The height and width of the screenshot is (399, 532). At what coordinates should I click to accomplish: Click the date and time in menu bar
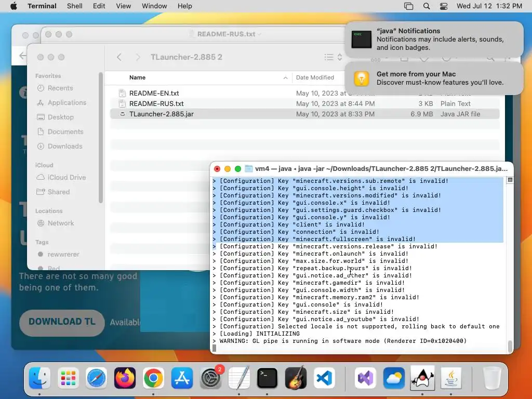pyautogui.click(x=489, y=6)
